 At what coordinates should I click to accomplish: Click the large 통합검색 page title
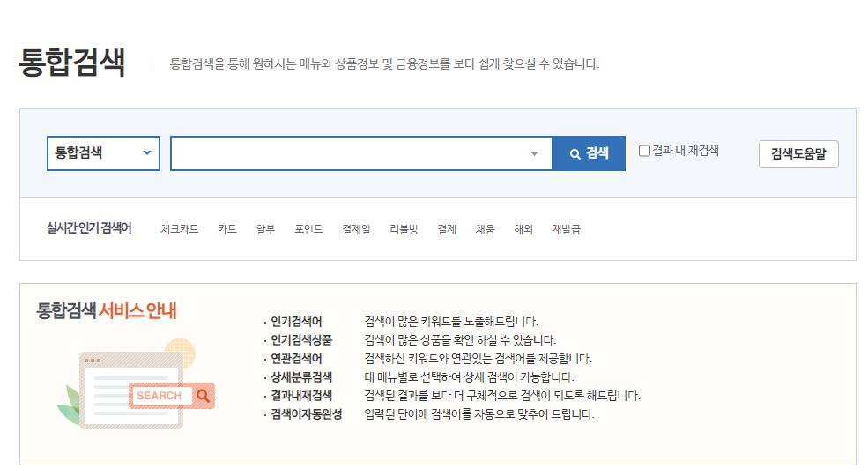[x=72, y=62]
